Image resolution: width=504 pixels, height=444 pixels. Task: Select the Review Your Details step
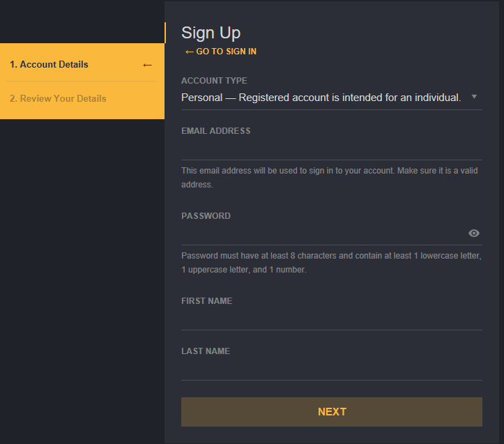[58, 99]
